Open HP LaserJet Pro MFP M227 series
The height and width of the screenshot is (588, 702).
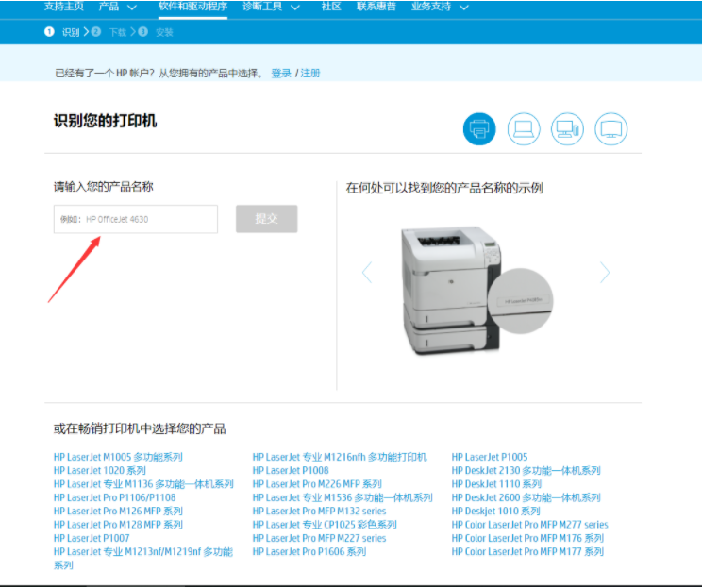(x=319, y=538)
